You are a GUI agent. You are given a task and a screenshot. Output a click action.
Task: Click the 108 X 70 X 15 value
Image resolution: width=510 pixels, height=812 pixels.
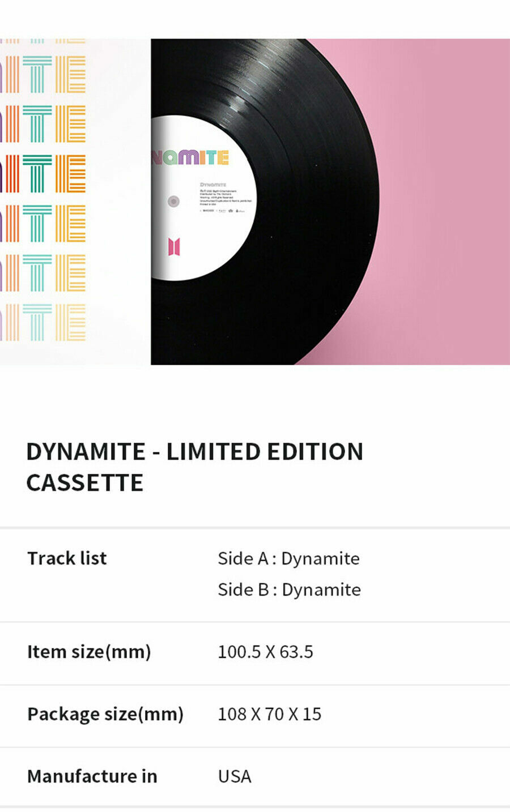point(269,714)
